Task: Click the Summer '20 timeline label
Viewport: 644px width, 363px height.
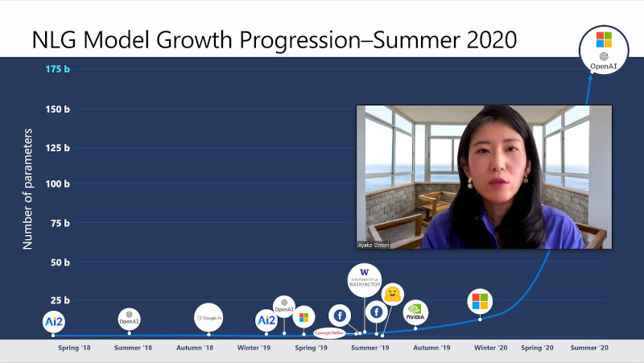Action: (589, 348)
